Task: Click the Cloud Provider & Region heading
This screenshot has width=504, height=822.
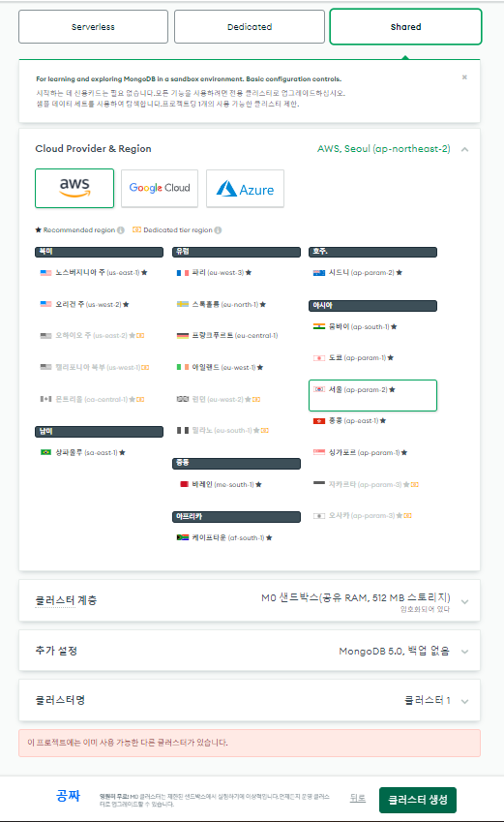Action: tap(93, 149)
